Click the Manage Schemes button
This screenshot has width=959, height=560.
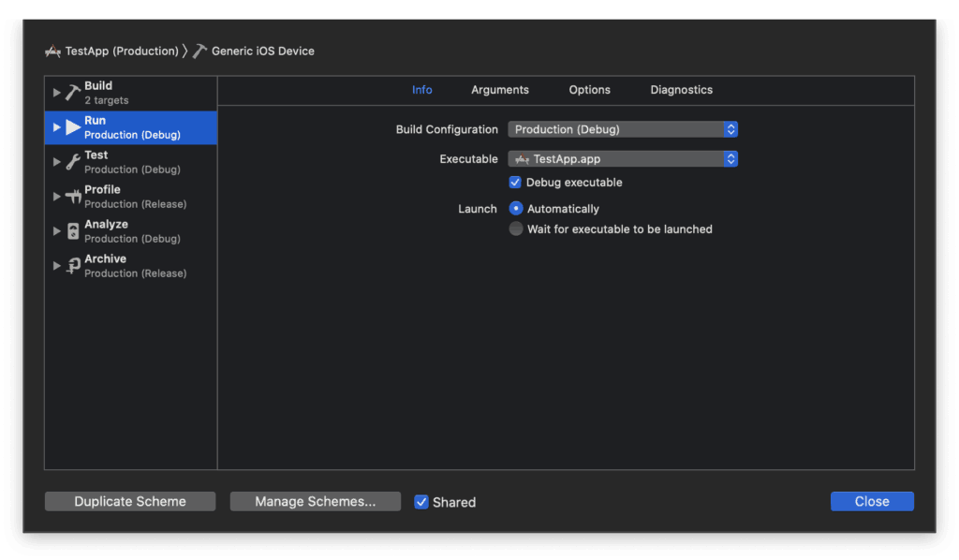[315, 502]
